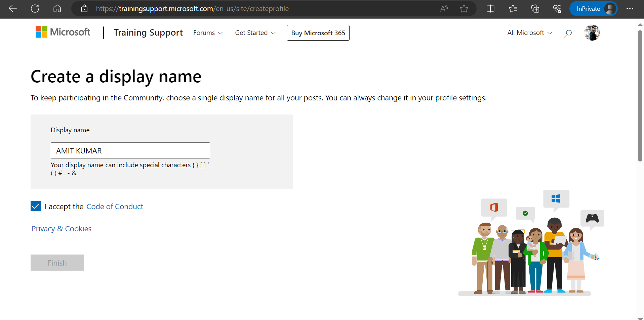Open browser Settings and more menu
The width and height of the screenshot is (644, 320).
click(x=630, y=9)
